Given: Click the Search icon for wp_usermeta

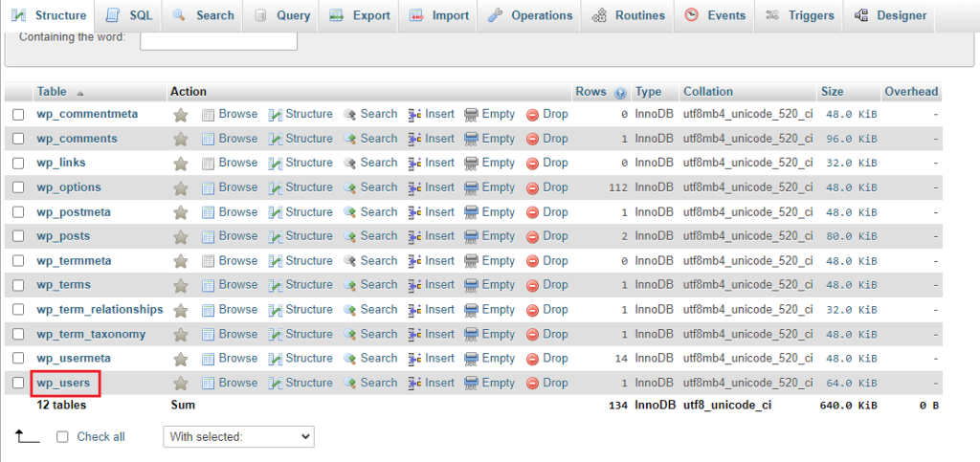Looking at the screenshot, I should (x=350, y=359).
